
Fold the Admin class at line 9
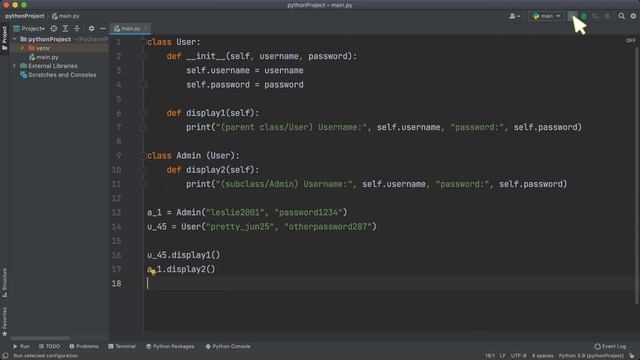pyautogui.click(x=143, y=156)
